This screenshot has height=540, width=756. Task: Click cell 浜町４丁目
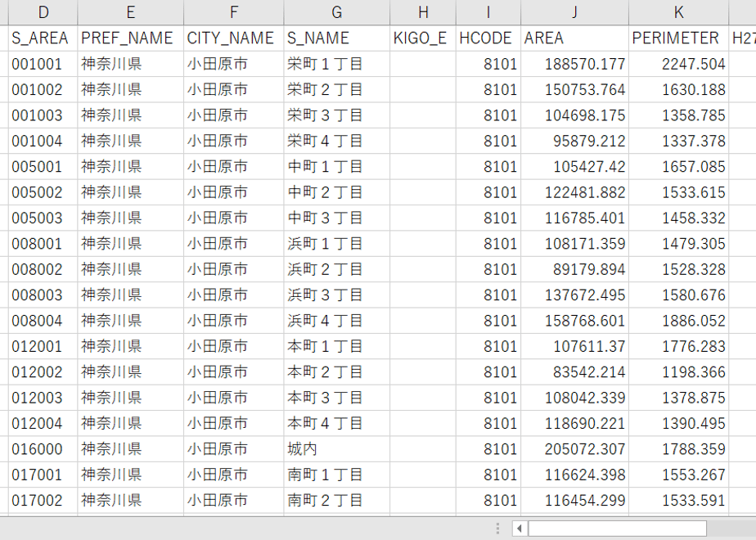336,321
